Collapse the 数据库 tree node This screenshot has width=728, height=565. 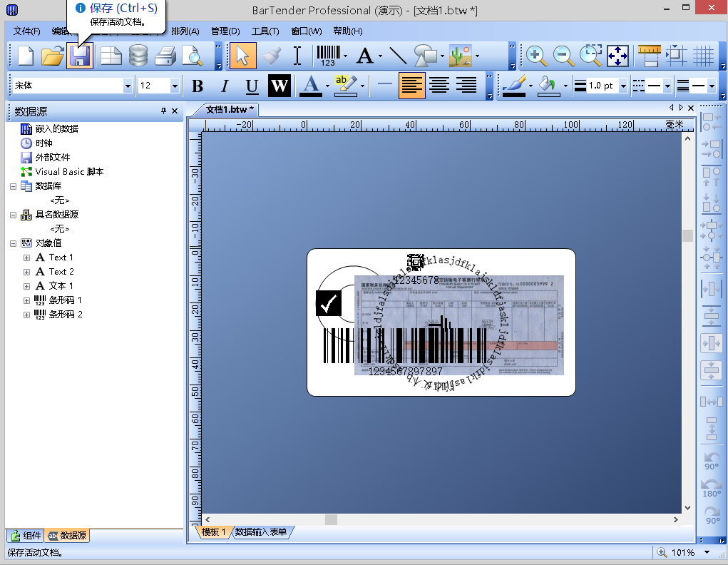click(13, 186)
